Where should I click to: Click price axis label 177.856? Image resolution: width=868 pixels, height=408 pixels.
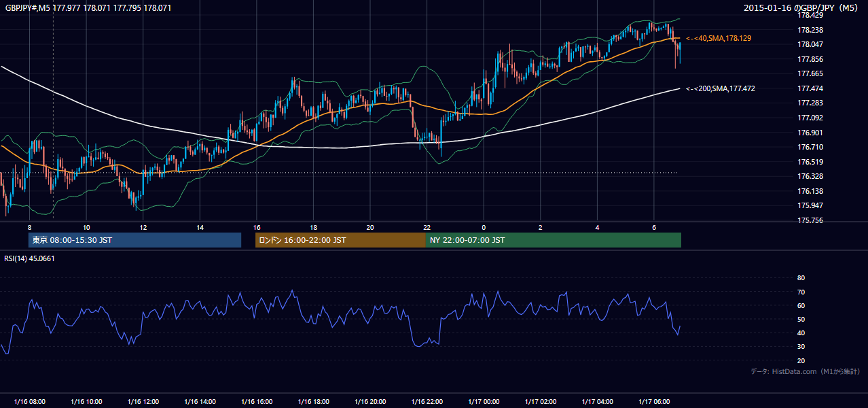click(x=810, y=59)
